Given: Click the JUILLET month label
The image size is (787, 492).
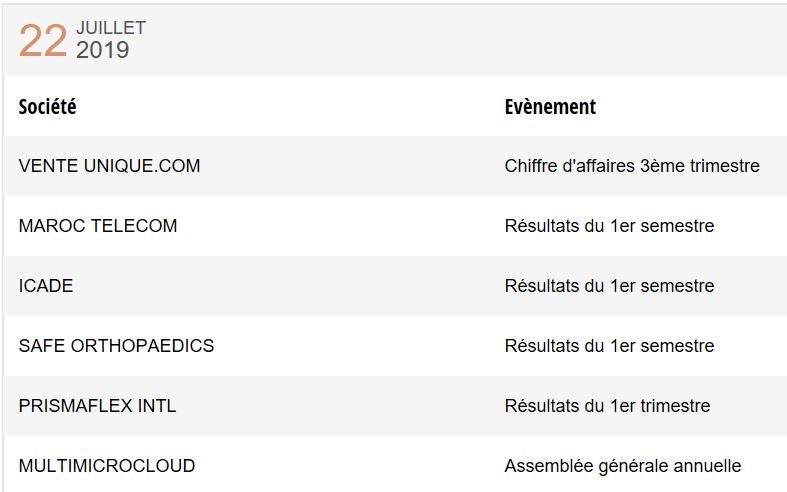Looking at the screenshot, I should tap(111, 28).
